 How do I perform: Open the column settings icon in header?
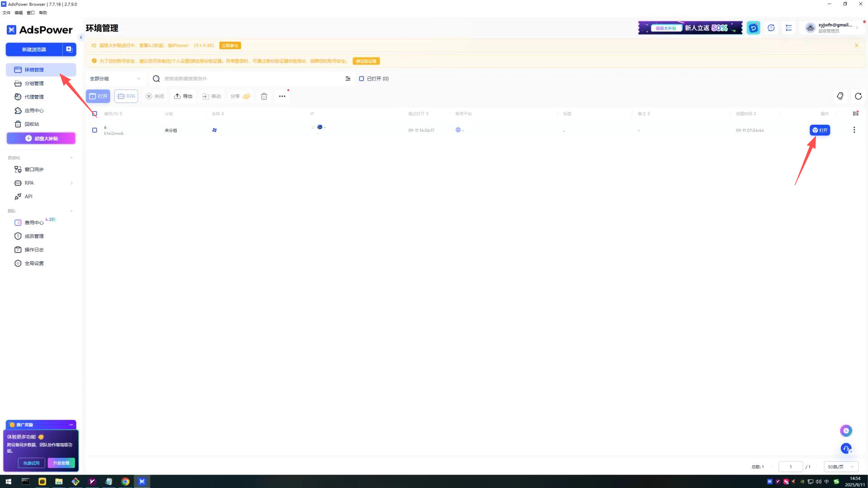coord(855,113)
